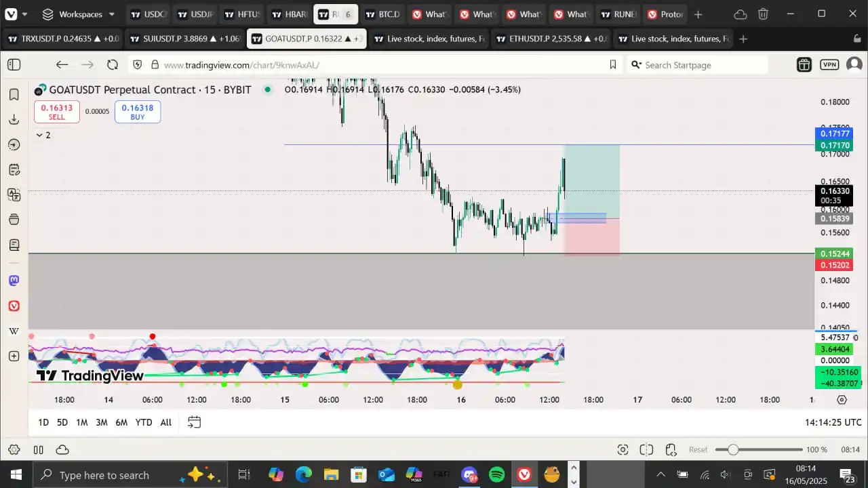Add a new web panel

[14, 356]
